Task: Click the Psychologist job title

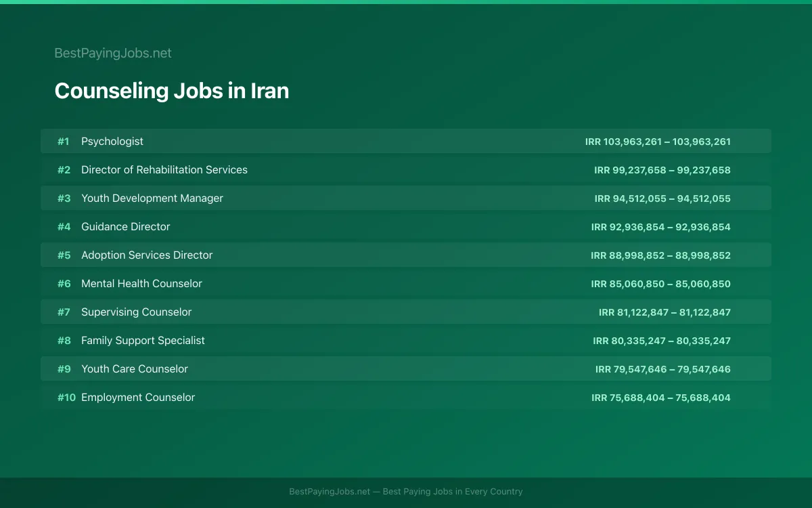Action: pos(112,142)
